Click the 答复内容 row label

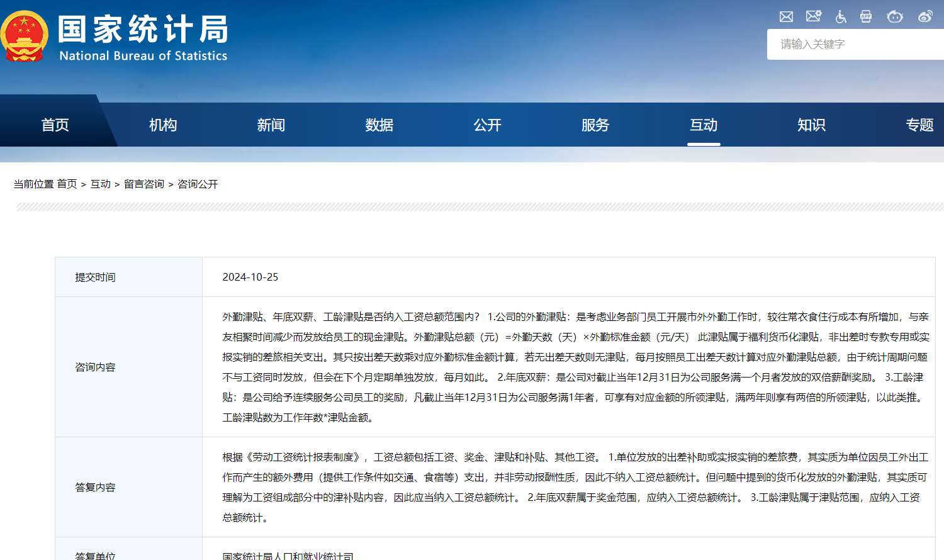[x=95, y=487]
